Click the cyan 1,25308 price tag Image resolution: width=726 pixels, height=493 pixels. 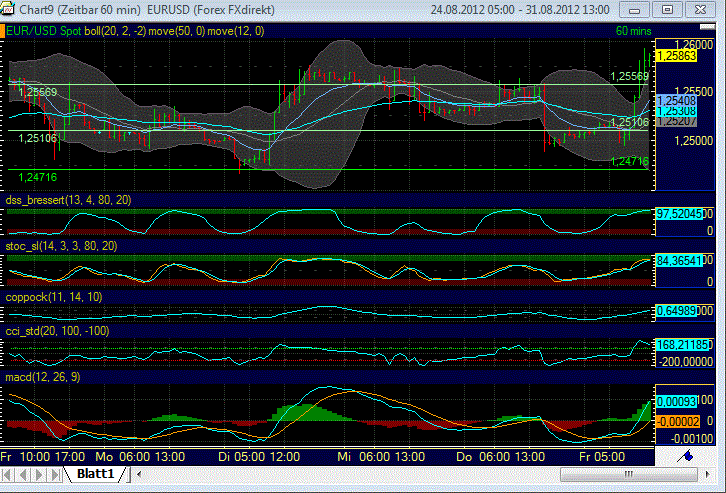676,111
